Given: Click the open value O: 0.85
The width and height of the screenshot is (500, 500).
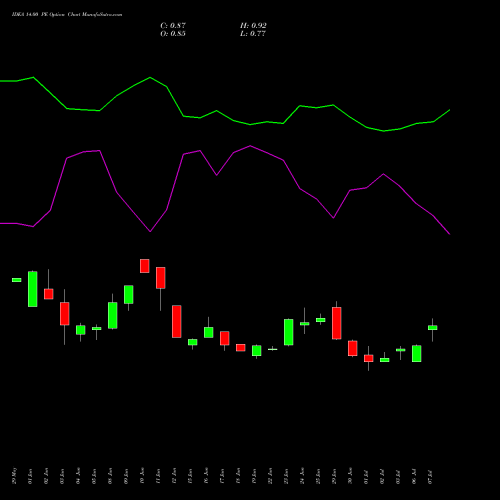Looking at the screenshot, I should coord(173,34).
